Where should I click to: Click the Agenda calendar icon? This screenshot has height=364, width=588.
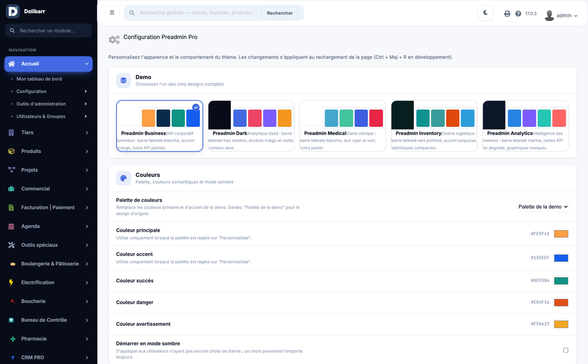[11, 226]
